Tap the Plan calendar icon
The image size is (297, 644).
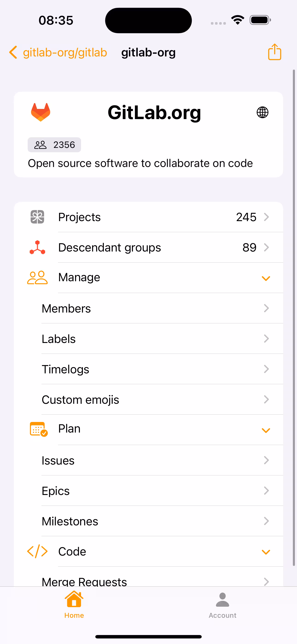click(x=39, y=429)
